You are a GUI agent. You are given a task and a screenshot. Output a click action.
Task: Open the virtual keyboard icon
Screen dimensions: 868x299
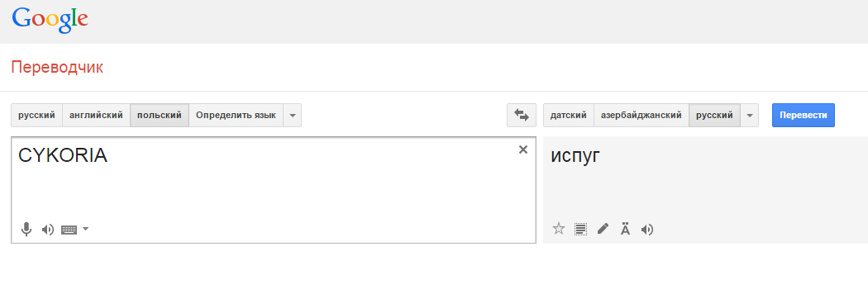[x=69, y=230]
